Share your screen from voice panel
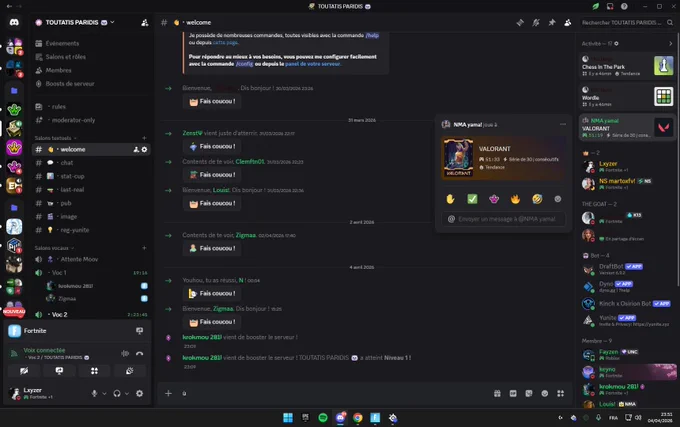 [59, 371]
